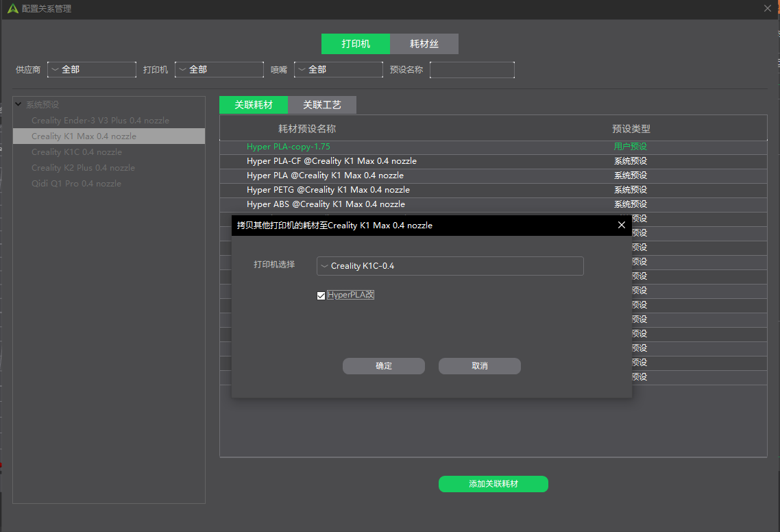Click the 系统预设 cell in Hyper PETG row
Viewport: 780px width, 532px height.
(x=631, y=190)
